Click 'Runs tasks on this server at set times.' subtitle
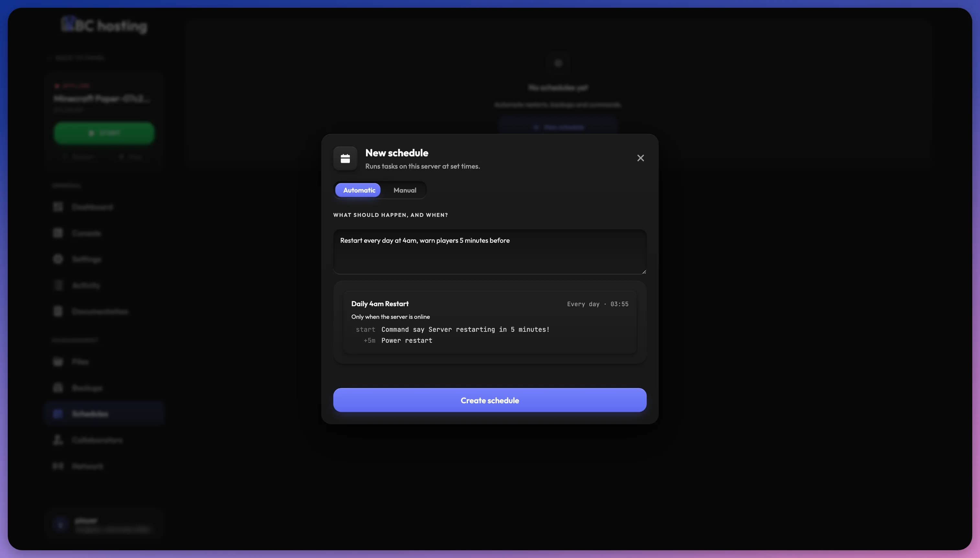 [x=422, y=166]
